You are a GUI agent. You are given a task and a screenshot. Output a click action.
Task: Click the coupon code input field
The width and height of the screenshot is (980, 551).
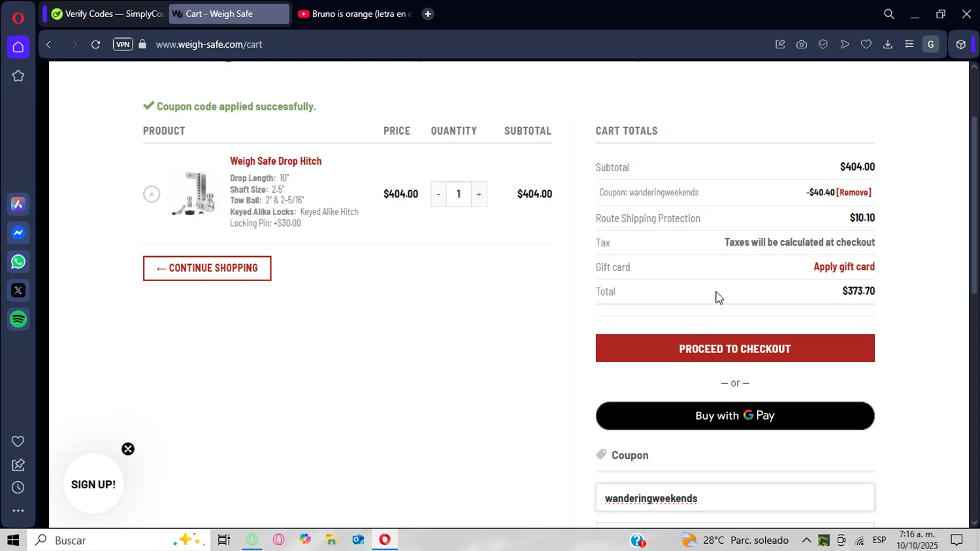pos(735,498)
